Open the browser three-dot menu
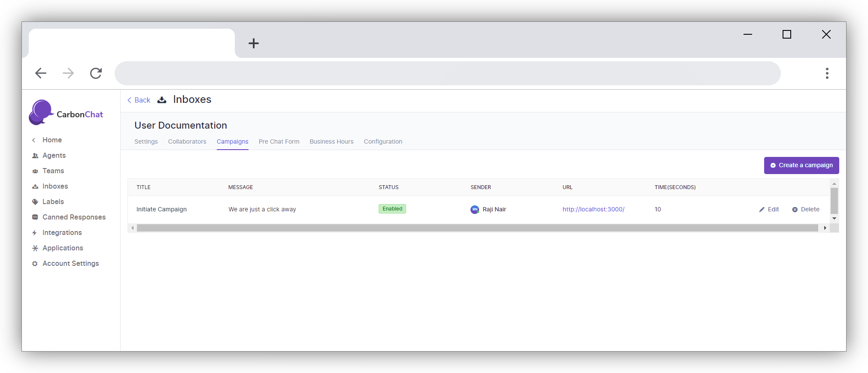Screen dimensions: 868x373 click(827, 73)
